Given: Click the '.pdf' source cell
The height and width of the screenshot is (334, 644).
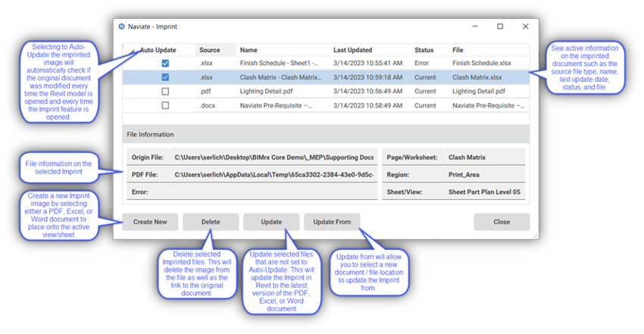Looking at the screenshot, I should tap(205, 92).
